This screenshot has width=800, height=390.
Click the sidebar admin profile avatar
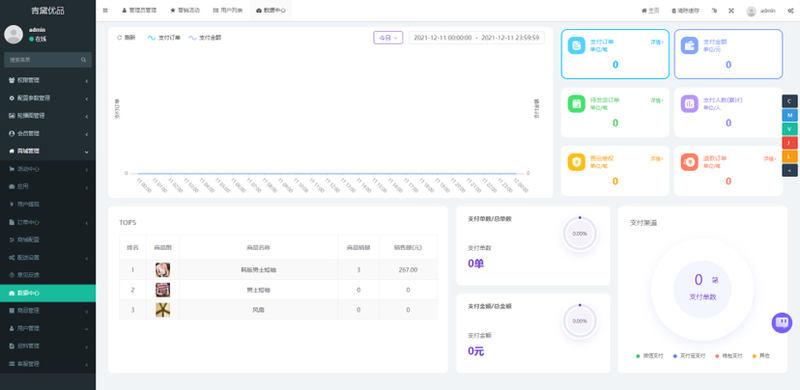[13, 34]
